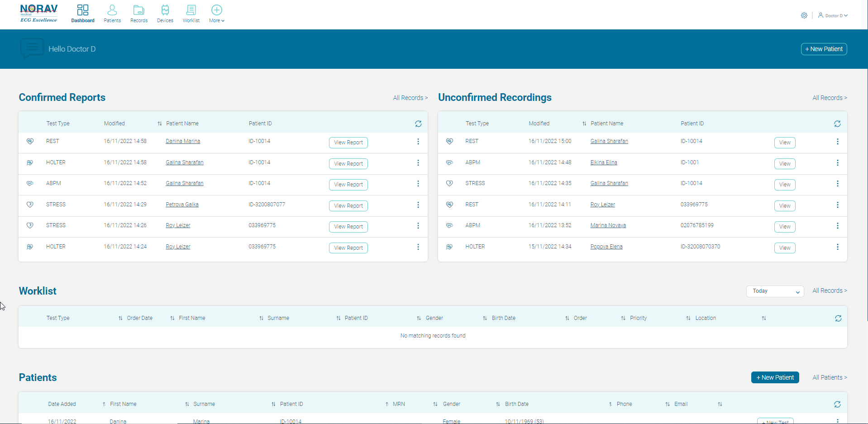Click ABPM test icon for Elkina Elina
868x424 pixels.
[x=449, y=162]
